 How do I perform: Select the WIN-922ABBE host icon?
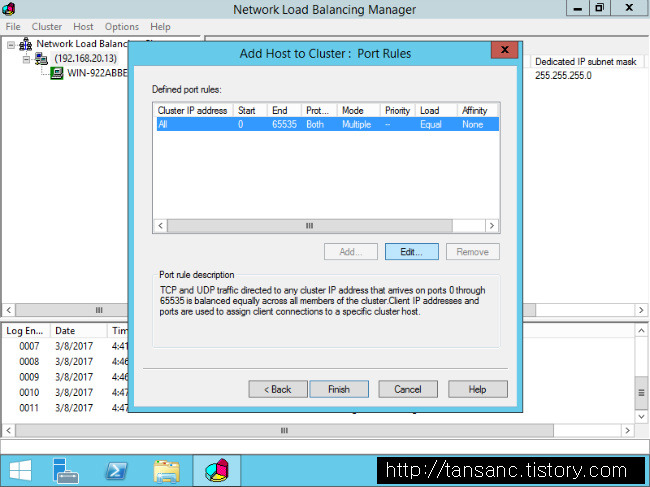(57, 73)
